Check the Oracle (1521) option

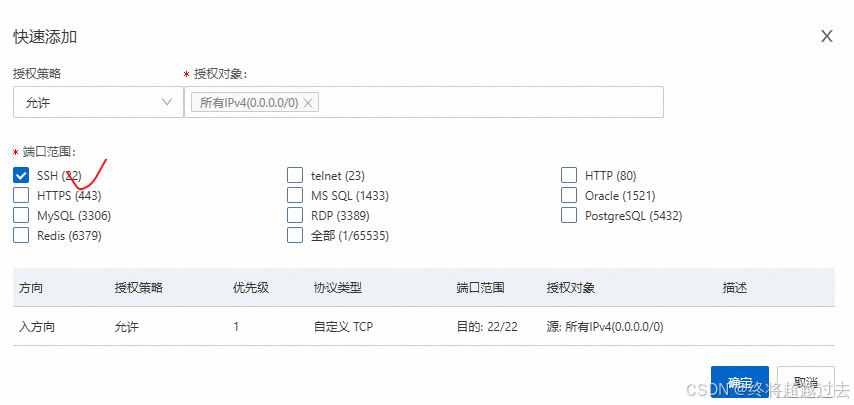569,195
